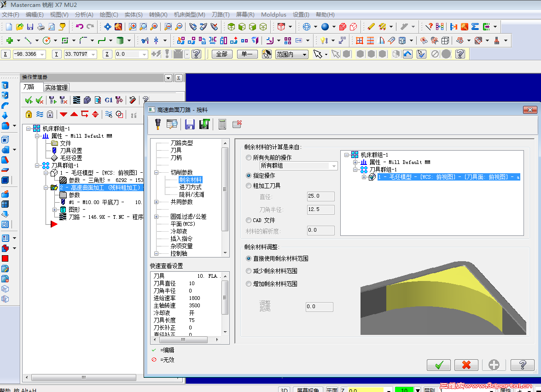Open the Moldplus menu

point(273,14)
